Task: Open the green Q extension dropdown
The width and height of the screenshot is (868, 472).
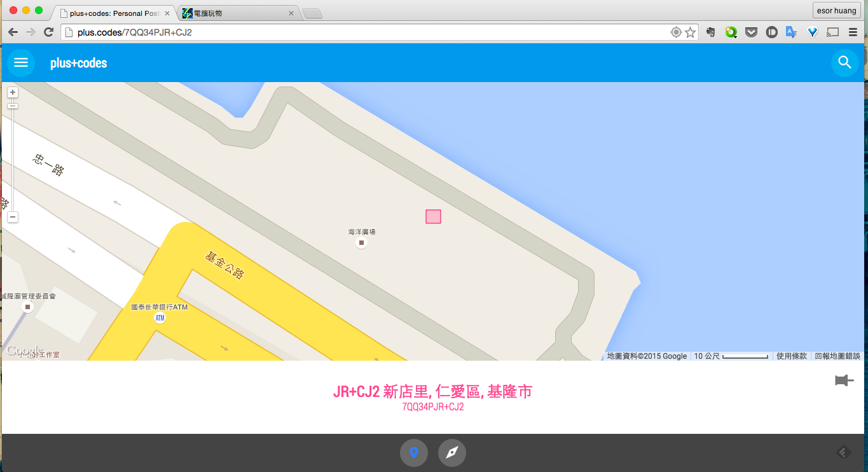Action: (731, 32)
